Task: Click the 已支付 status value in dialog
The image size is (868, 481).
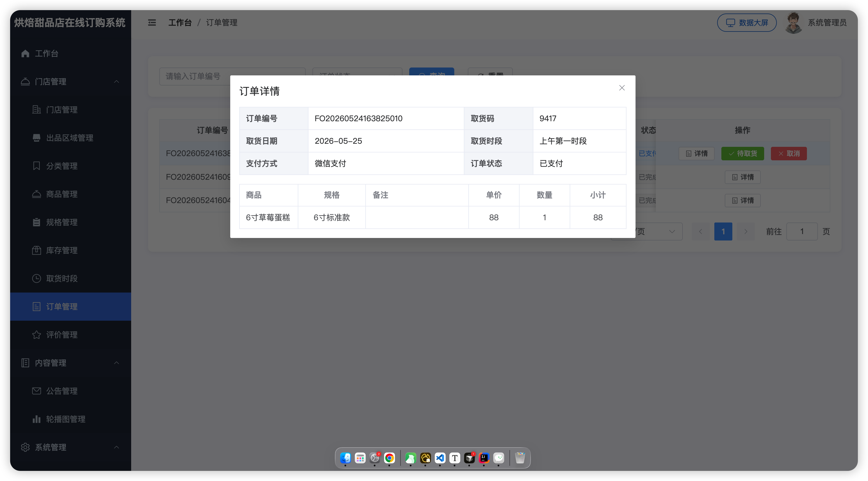Action: pos(551,163)
